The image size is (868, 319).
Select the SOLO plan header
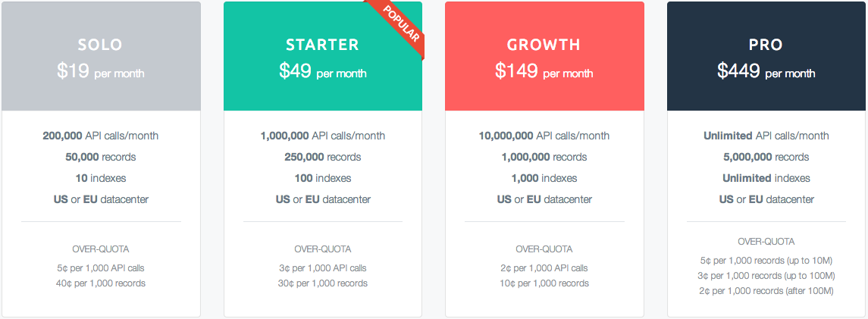pos(100,45)
